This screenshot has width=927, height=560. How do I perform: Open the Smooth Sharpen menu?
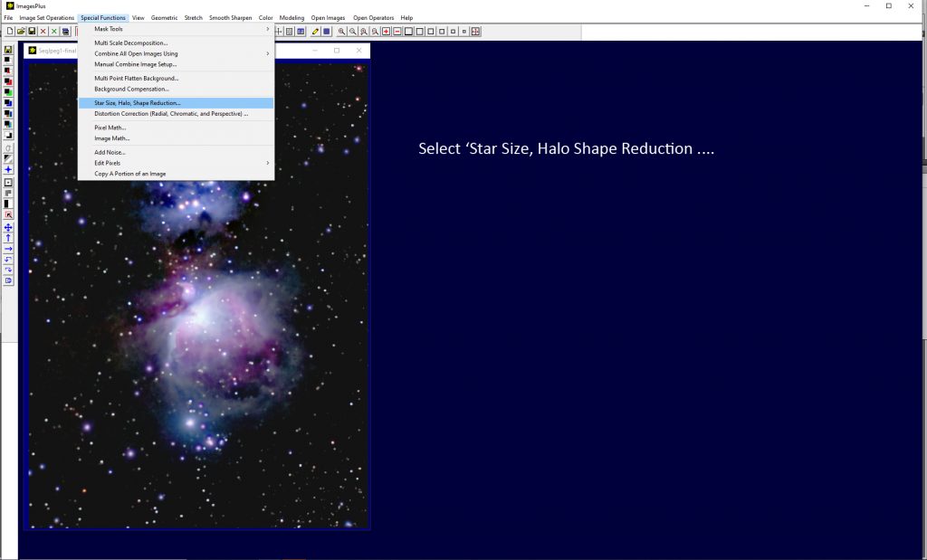[231, 18]
